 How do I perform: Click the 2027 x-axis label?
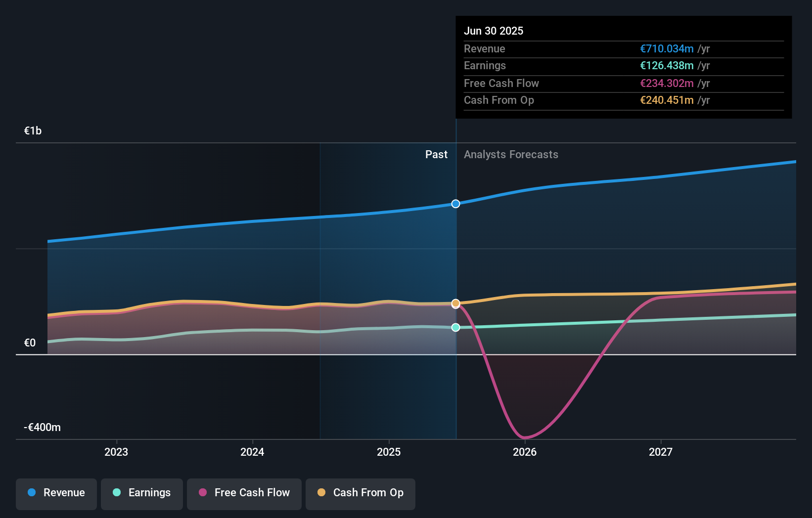point(661,452)
